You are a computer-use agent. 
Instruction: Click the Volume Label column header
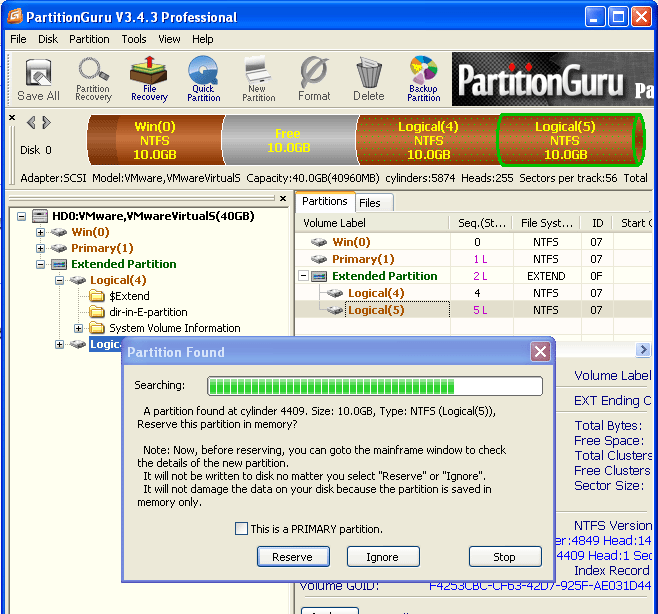pos(373,223)
